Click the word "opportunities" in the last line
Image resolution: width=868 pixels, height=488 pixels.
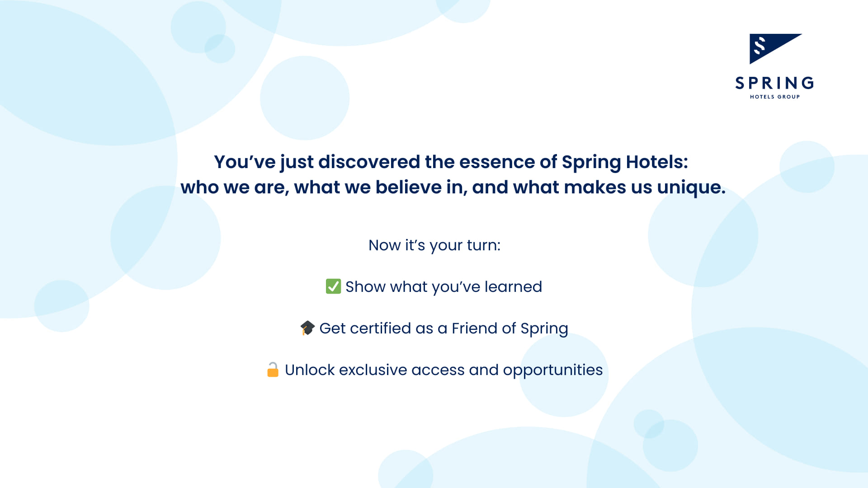552,370
